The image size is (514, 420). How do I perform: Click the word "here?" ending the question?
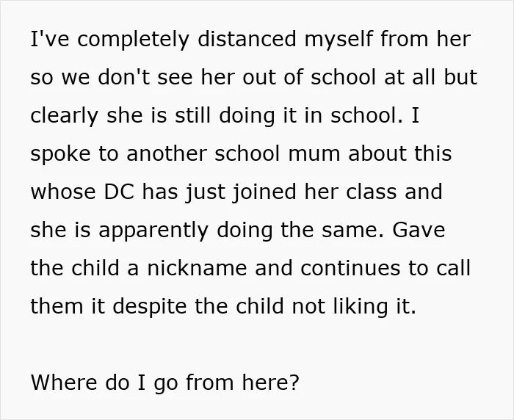271,383
